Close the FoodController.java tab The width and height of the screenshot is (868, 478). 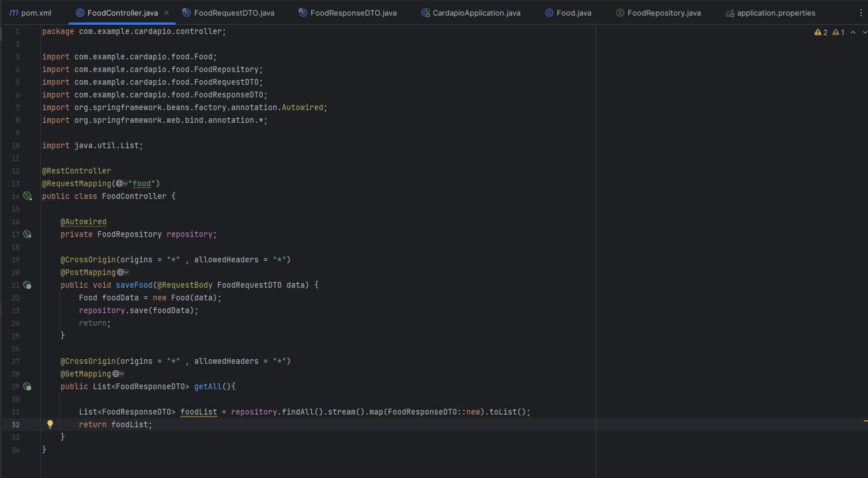pyautogui.click(x=167, y=13)
